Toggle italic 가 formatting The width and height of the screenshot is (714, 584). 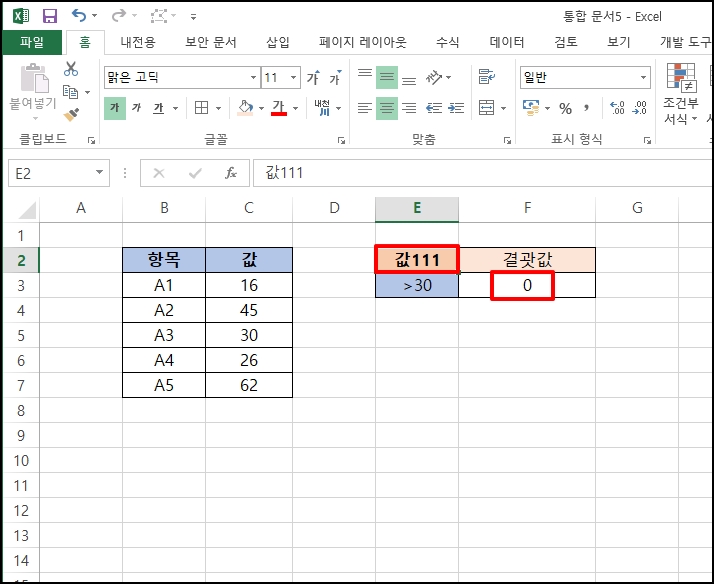(137, 108)
